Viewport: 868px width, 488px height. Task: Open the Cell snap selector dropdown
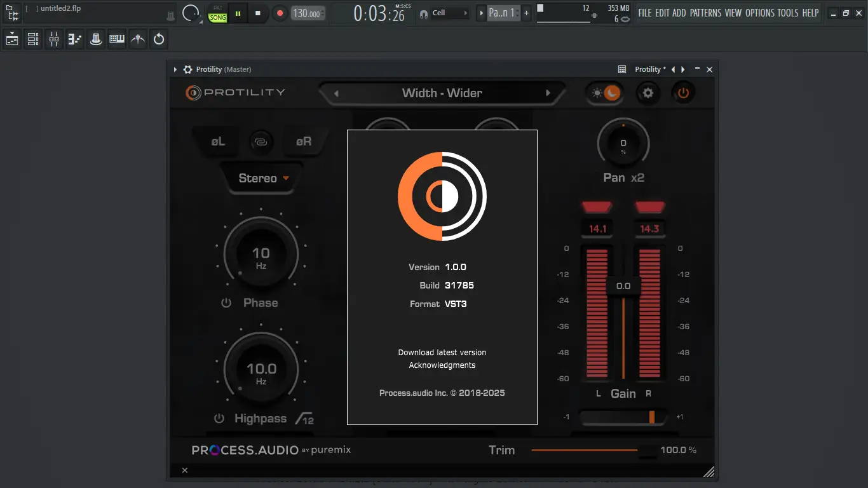point(451,13)
